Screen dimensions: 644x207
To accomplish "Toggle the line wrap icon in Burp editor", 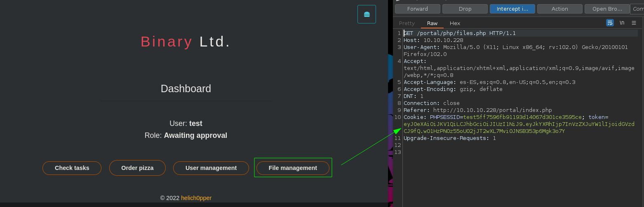I will (610, 23).
